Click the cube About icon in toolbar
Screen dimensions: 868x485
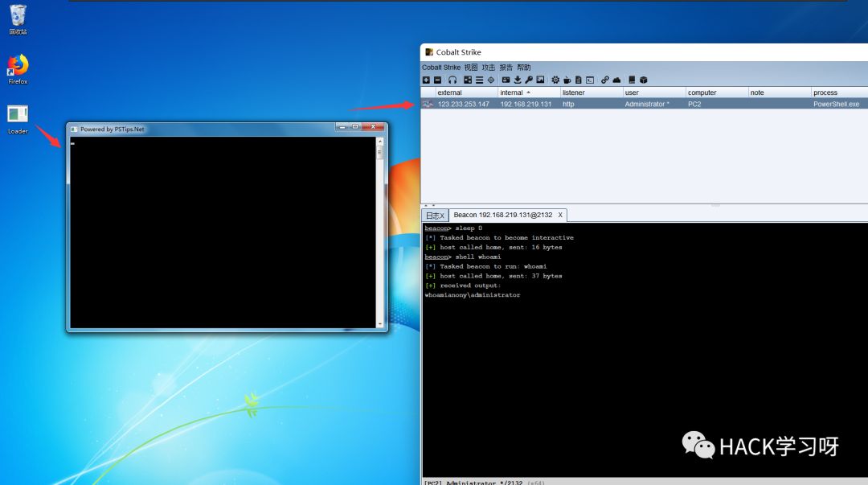[x=643, y=80]
